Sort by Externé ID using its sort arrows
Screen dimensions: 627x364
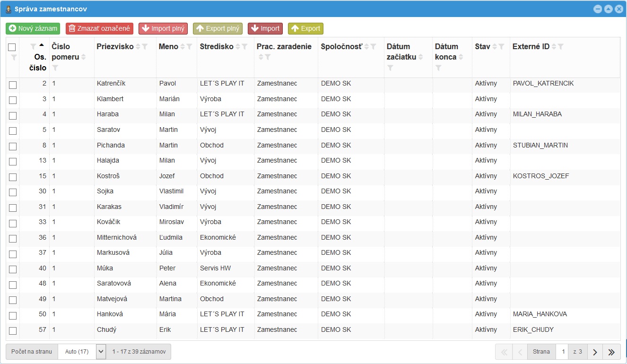point(554,47)
